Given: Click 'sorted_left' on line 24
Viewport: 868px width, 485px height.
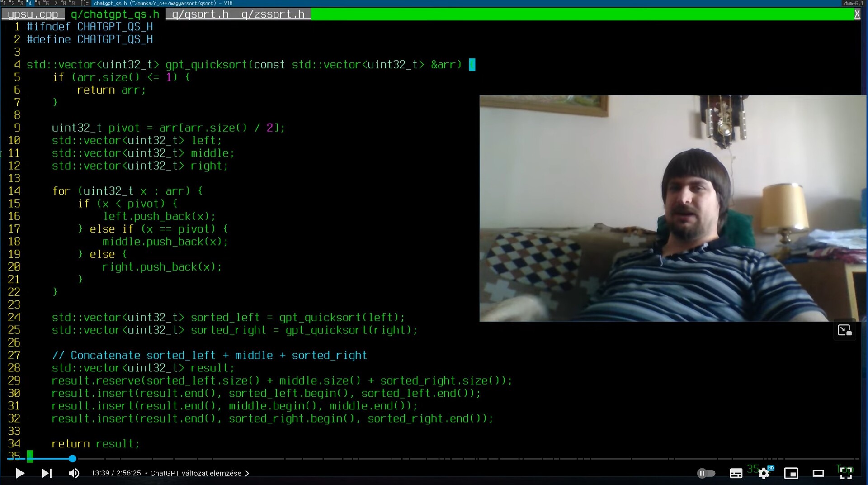Looking at the screenshot, I should (225, 317).
